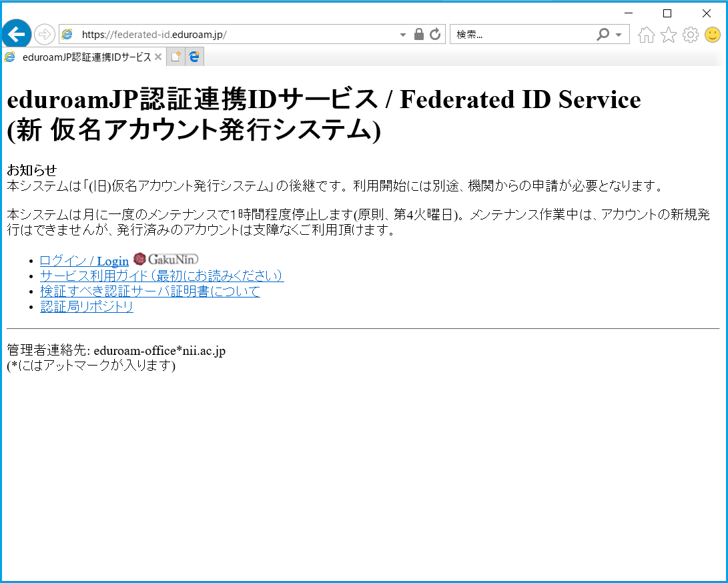Open サービス利用ガイド(最初にお読みください) link
Screen dimensions: 728x583
[161, 275]
